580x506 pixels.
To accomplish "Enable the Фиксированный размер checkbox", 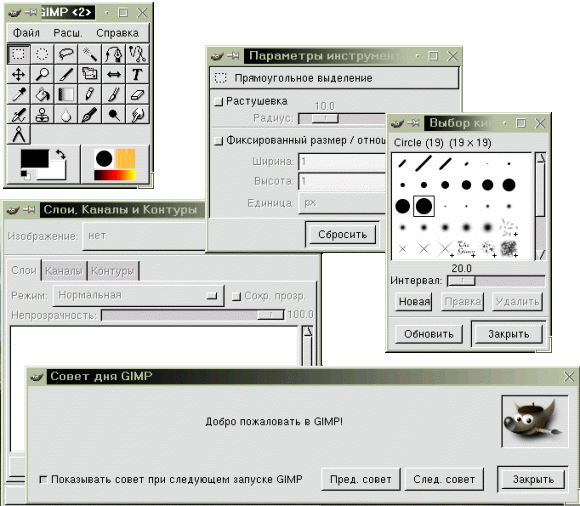I will point(219,141).
